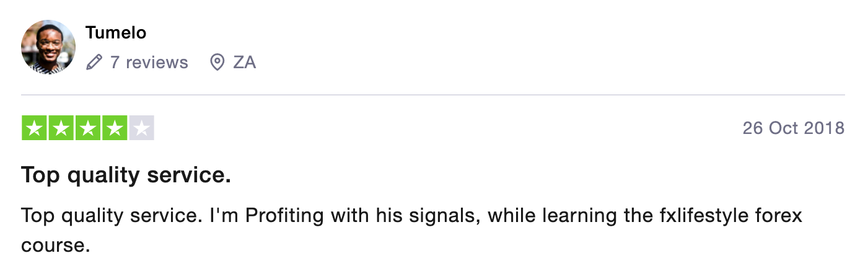Viewport: 868px width, 271px height.
Task: Select the pencil reviews icon
Action: (94, 62)
